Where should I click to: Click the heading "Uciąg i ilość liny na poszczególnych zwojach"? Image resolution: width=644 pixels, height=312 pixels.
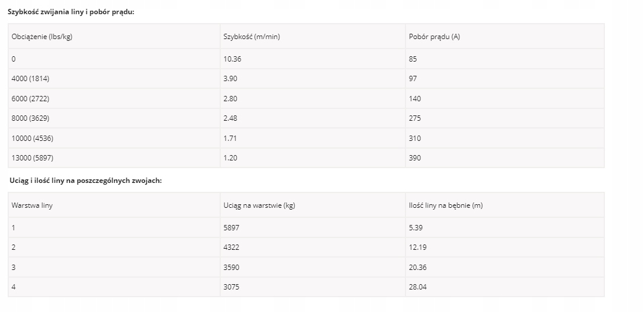pyautogui.click(x=85, y=180)
